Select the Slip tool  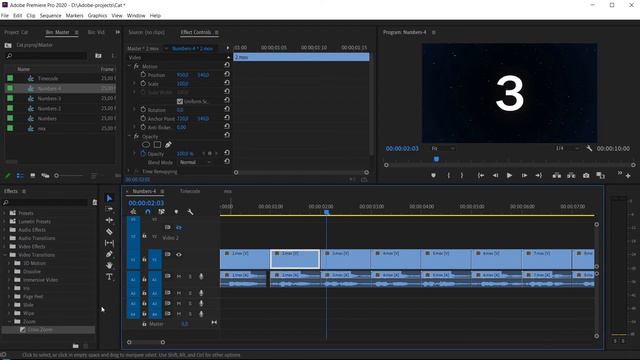109,243
